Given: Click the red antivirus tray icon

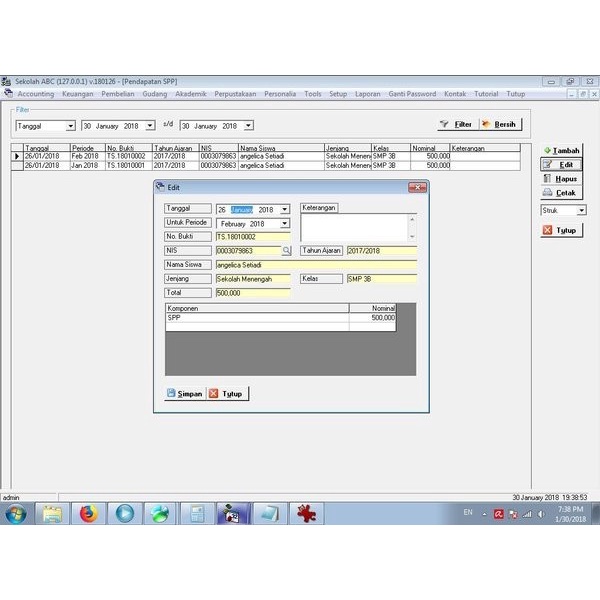Looking at the screenshot, I should (499, 514).
